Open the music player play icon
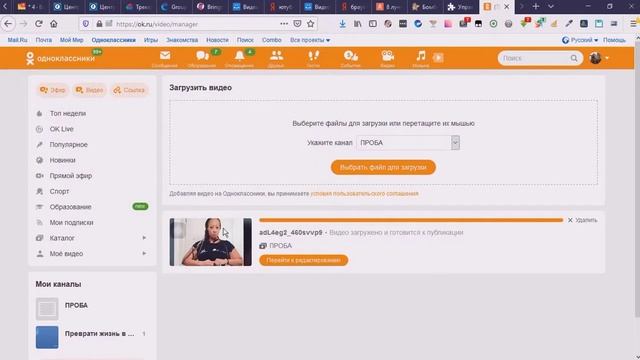This screenshot has height=360, width=640. coord(438,58)
